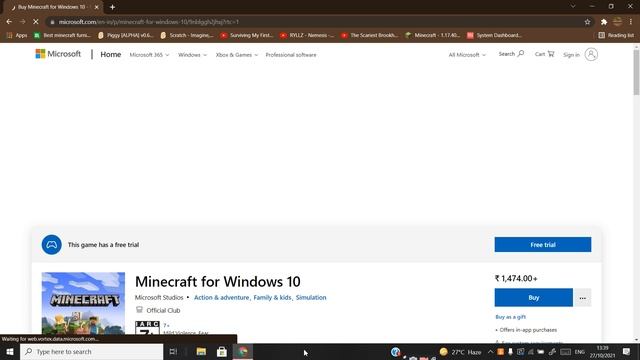The height and width of the screenshot is (360, 640).
Task: Open the 'System Dashboard' bookmark
Action: click(494, 35)
